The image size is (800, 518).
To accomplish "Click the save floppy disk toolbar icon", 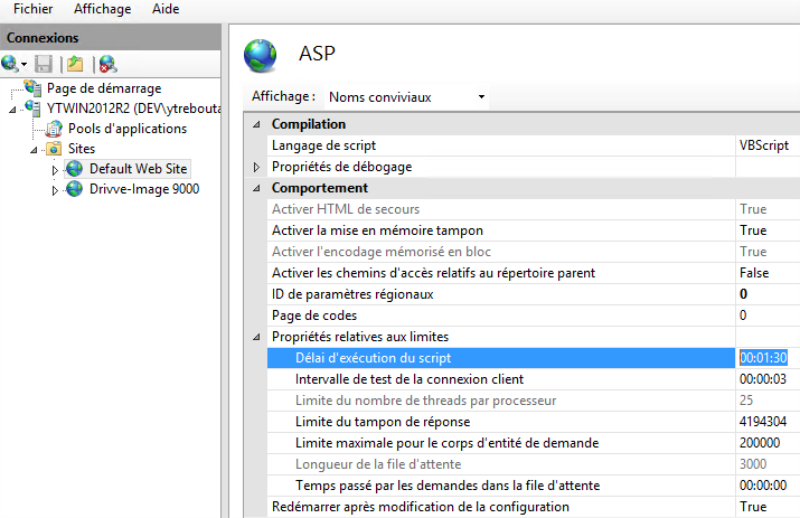I will pyautogui.click(x=43, y=64).
